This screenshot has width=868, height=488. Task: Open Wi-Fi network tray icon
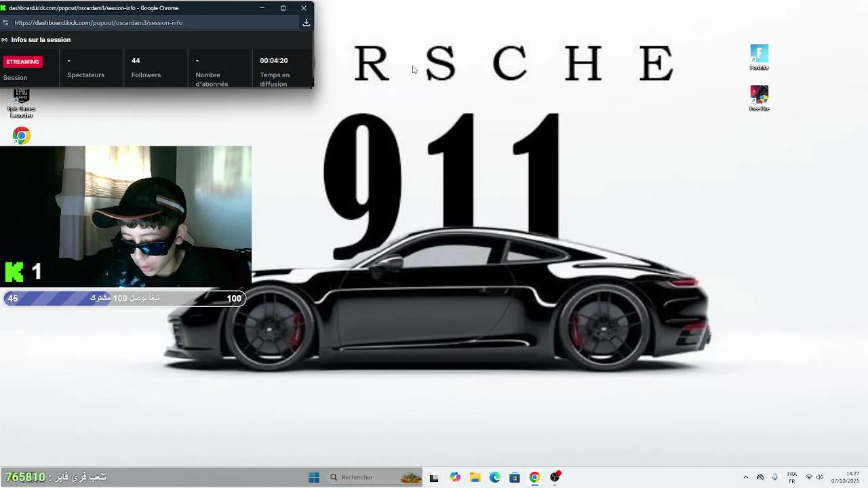pos(809,477)
